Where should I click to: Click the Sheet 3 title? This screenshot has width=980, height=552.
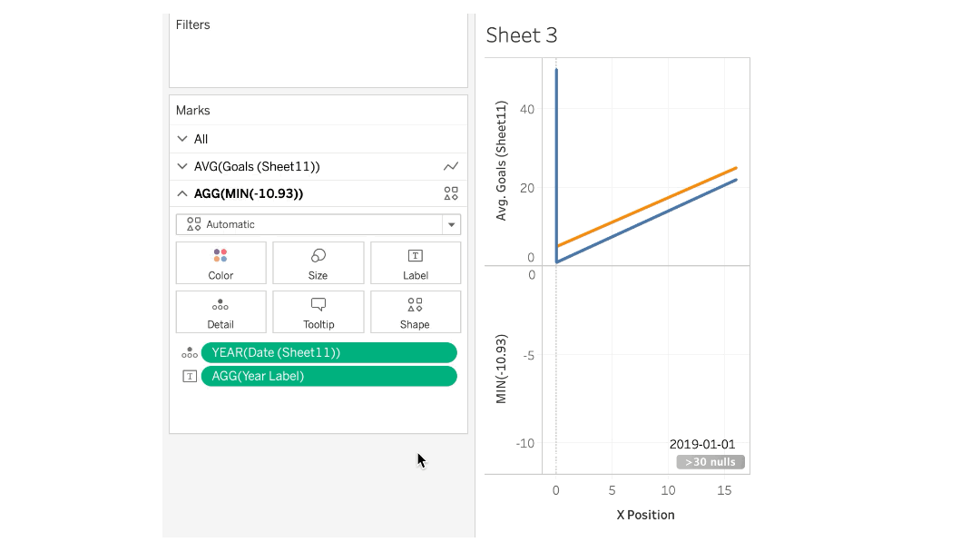(522, 35)
